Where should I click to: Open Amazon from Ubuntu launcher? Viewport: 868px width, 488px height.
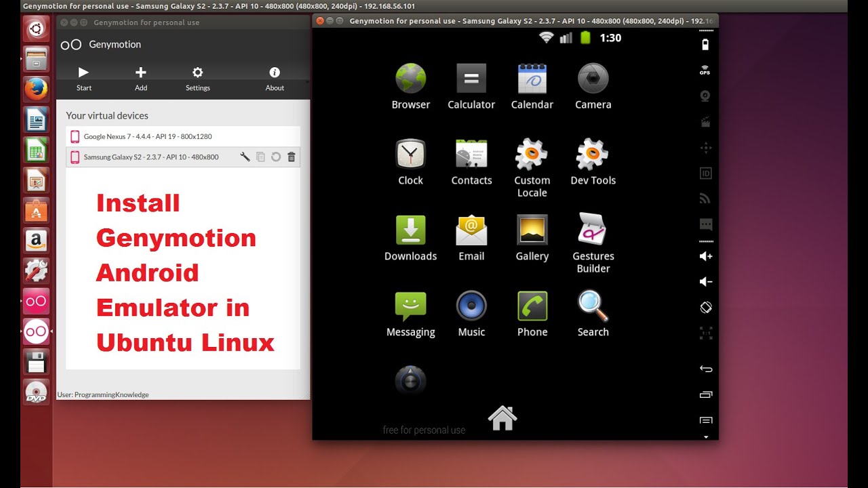click(36, 240)
